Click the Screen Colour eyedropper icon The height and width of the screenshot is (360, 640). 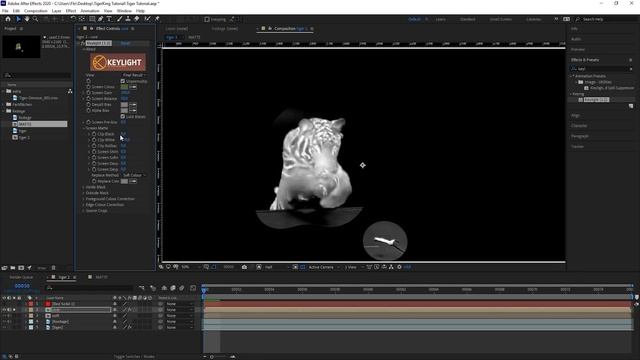[133, 87]
